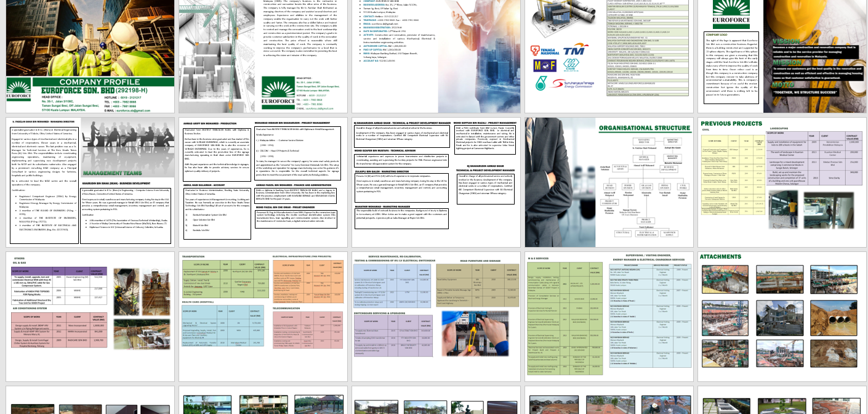Click the COMPANY LOGO paragraph heading
The image size is (868, 414).
point(717,34)
